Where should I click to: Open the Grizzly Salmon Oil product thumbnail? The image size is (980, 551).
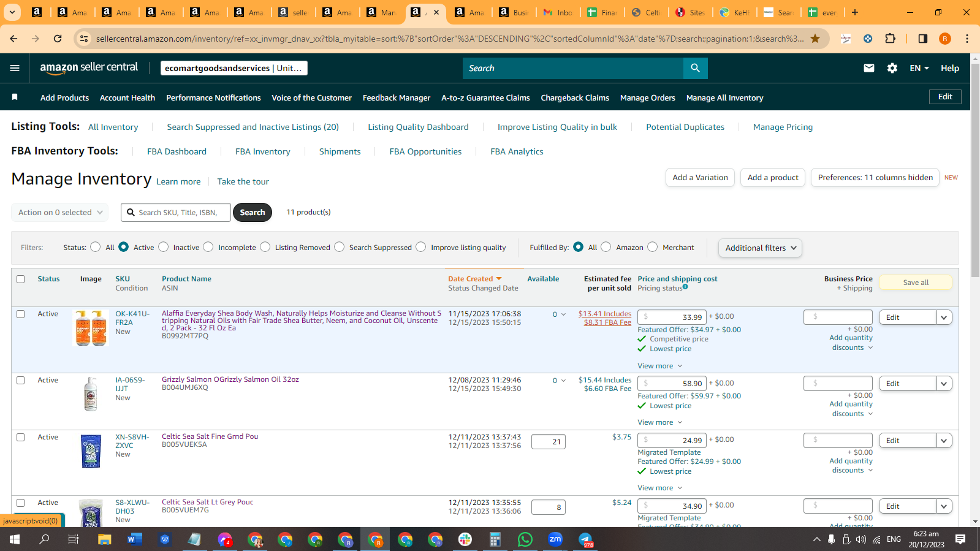pos(91,393)
